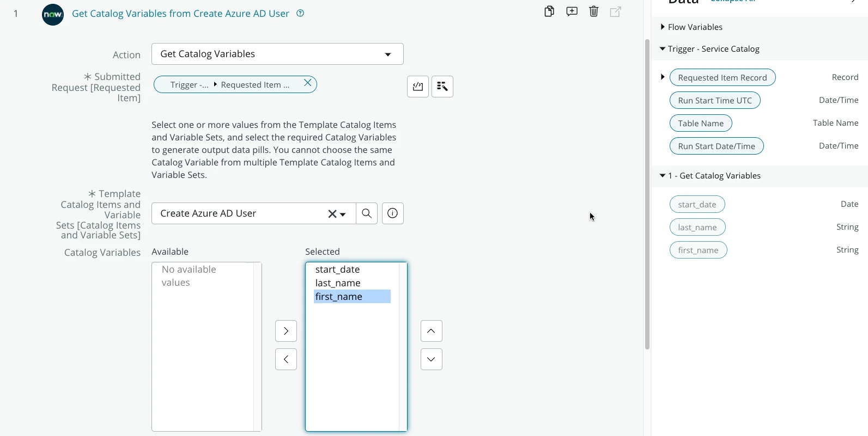Expand Requested Item Record arrow
The width and height of the screenshot is (868, 436).
tap(663, 77)
